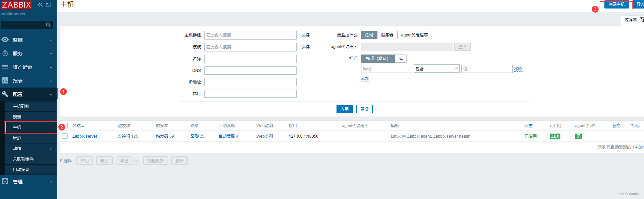Viewport: 644px width, 199px height.
Task: Click the 应用 filter button
Action: coord(345,109)
